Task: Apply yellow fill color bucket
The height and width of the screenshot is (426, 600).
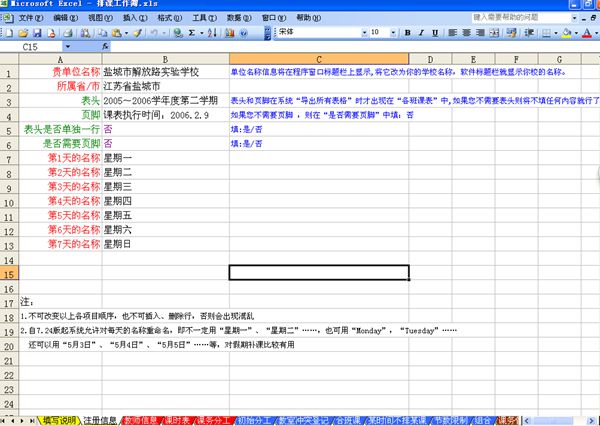Action: (567, 33)
